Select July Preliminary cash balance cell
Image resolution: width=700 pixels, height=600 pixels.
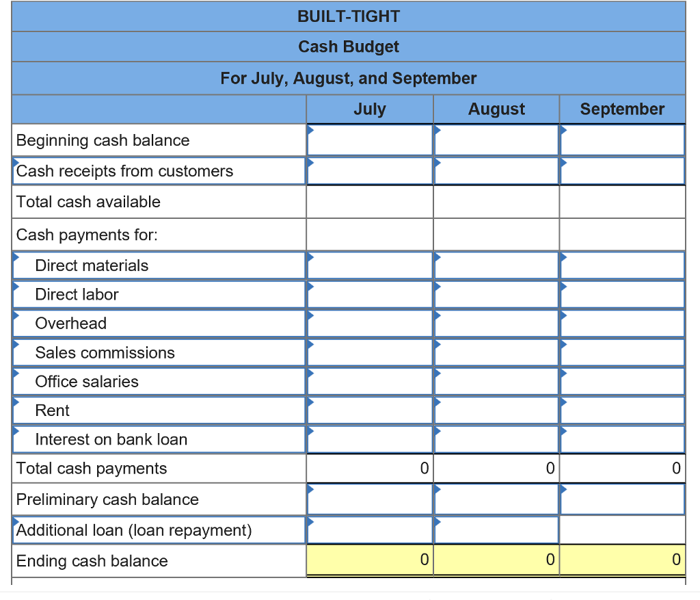(x=370, y=499)
